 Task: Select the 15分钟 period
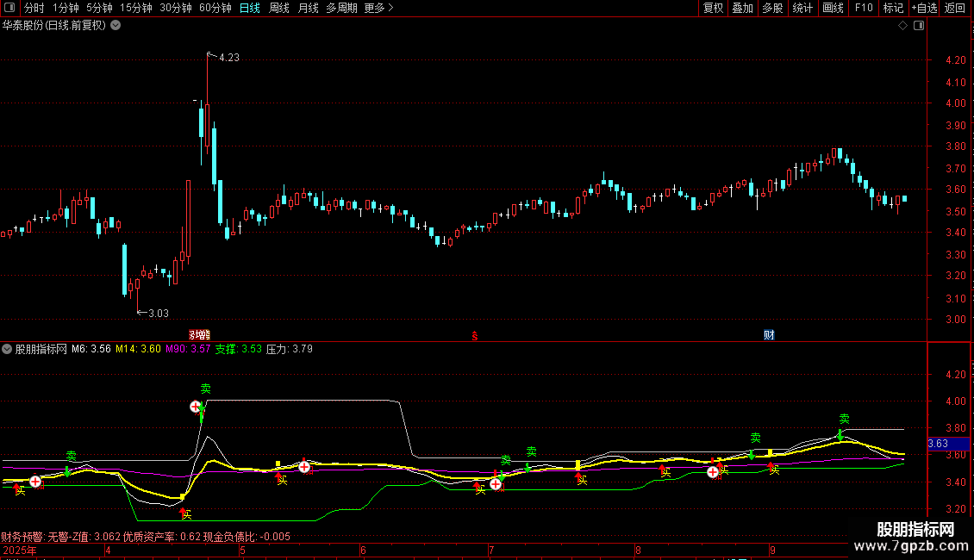[x=136, y=8]
